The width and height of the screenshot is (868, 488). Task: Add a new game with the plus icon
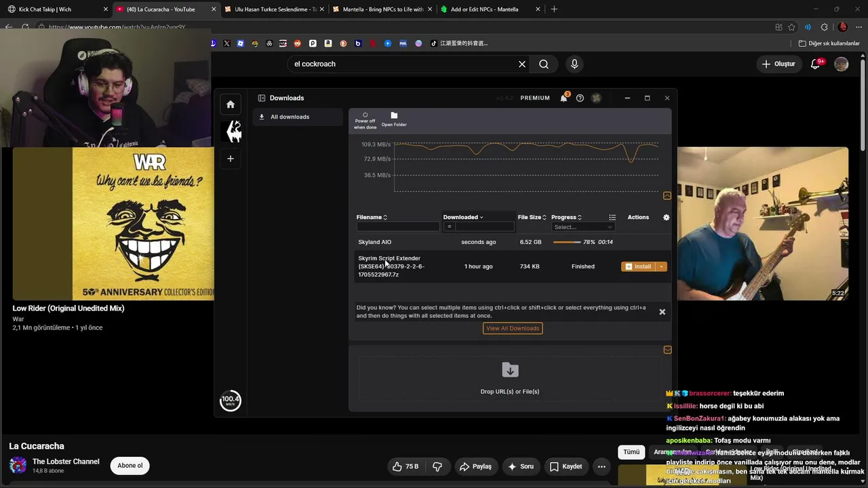[231, 159]
